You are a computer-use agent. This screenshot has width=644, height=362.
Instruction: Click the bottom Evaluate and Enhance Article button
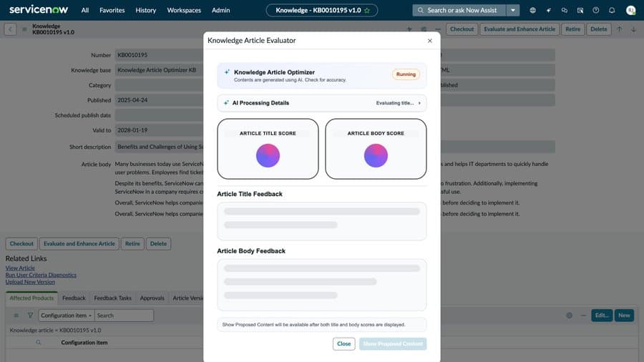[79, 244]
